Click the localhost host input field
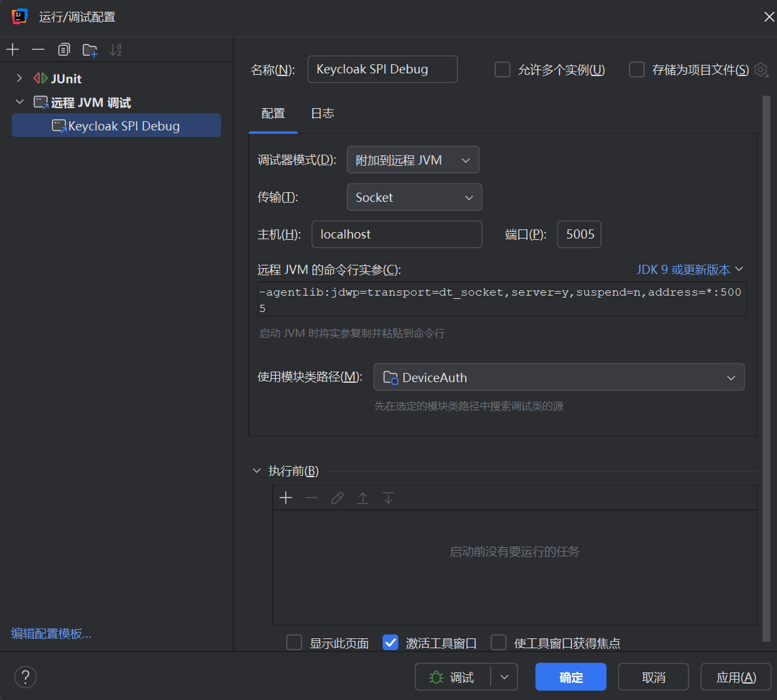Image resolution: width=777 pixels, height=700 pixels. [x=396, y=235]
